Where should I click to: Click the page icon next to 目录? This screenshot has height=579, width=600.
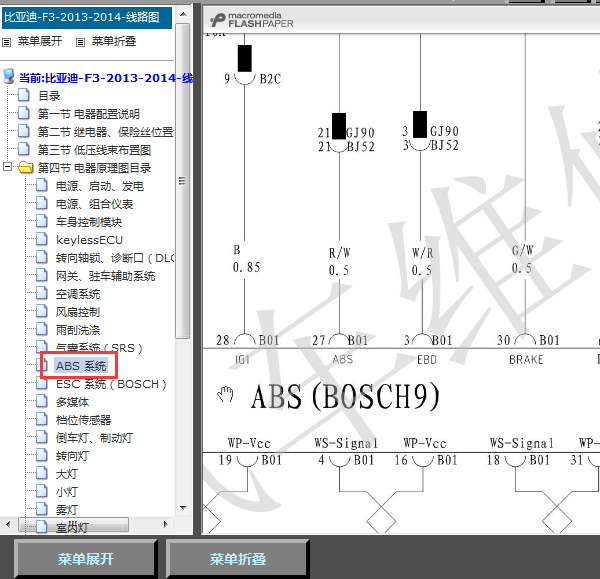[x=24, y=95]
